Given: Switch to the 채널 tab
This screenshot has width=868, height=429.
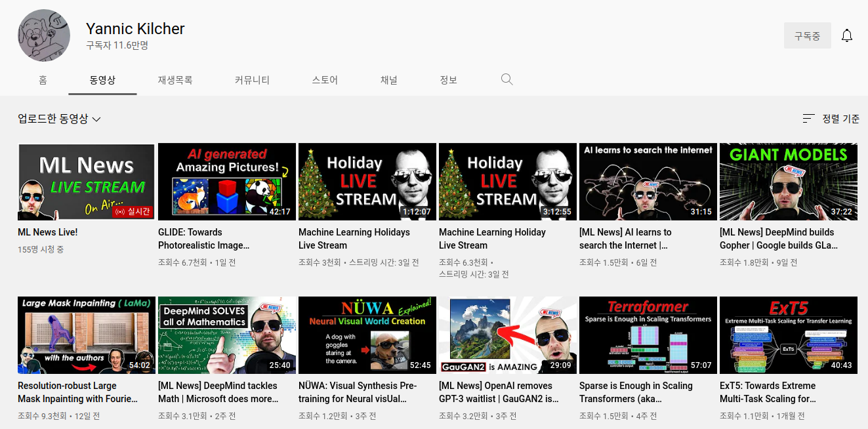Looking at the screenshot, I should (x=389, y=80).
